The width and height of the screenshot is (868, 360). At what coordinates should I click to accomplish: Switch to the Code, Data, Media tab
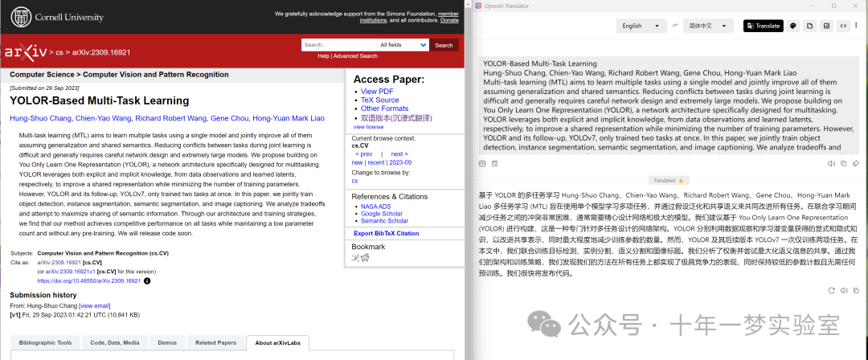click(x=115, y=343)
